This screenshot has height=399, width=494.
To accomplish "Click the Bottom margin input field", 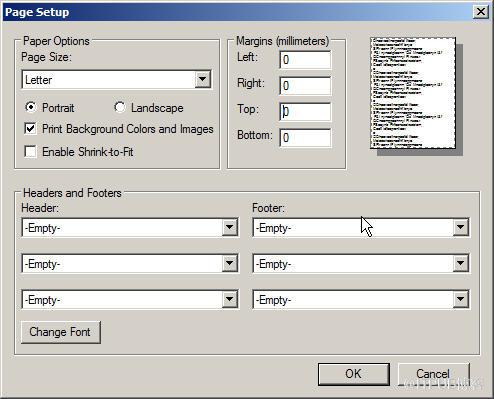I will click(x=305, y=138).
